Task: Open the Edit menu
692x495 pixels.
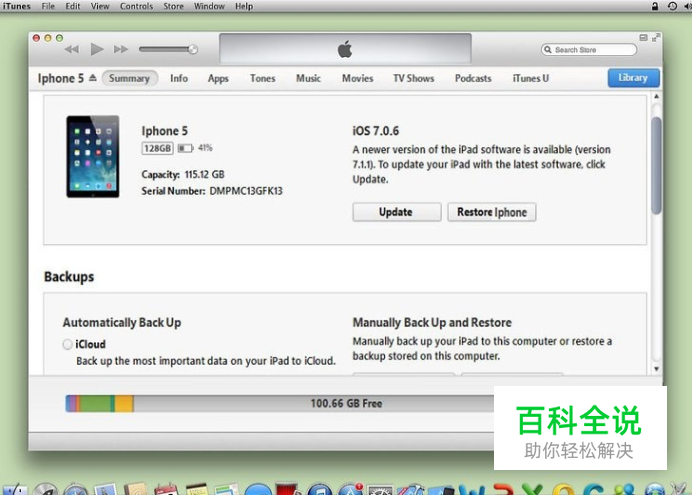Action: pos(73,6)
